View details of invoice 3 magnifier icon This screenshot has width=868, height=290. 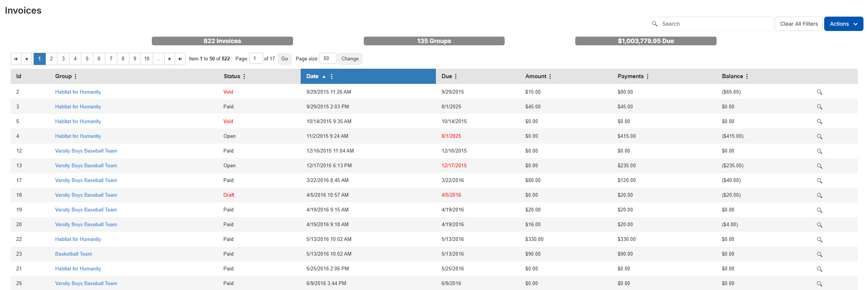click(x=820, y=107)
